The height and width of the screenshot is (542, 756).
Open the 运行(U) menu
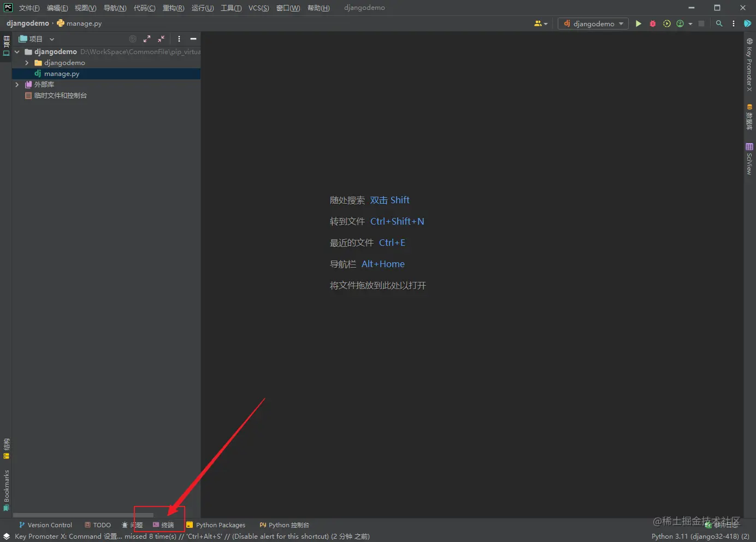[x=203, y=8]
